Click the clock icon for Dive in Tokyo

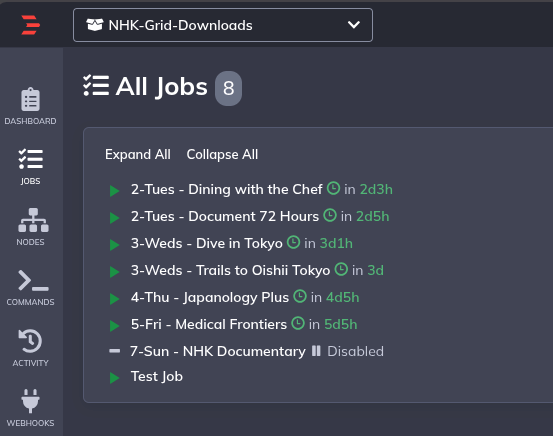[293, 243]
